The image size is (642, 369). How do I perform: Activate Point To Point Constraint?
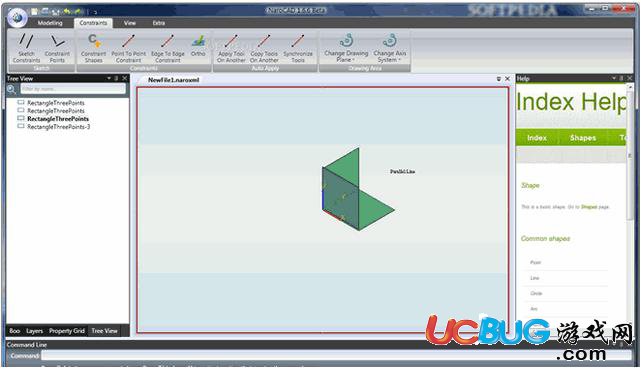click(129, 48)
